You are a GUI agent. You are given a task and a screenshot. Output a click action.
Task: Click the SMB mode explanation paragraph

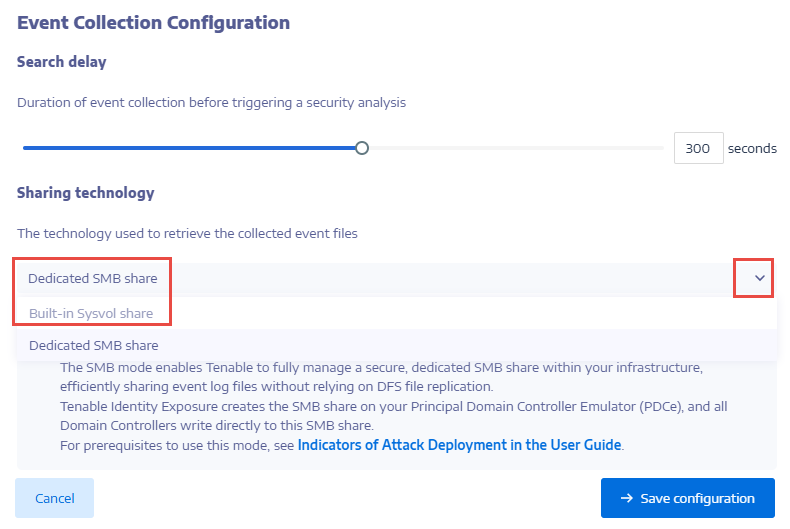[x=380, y=376]
